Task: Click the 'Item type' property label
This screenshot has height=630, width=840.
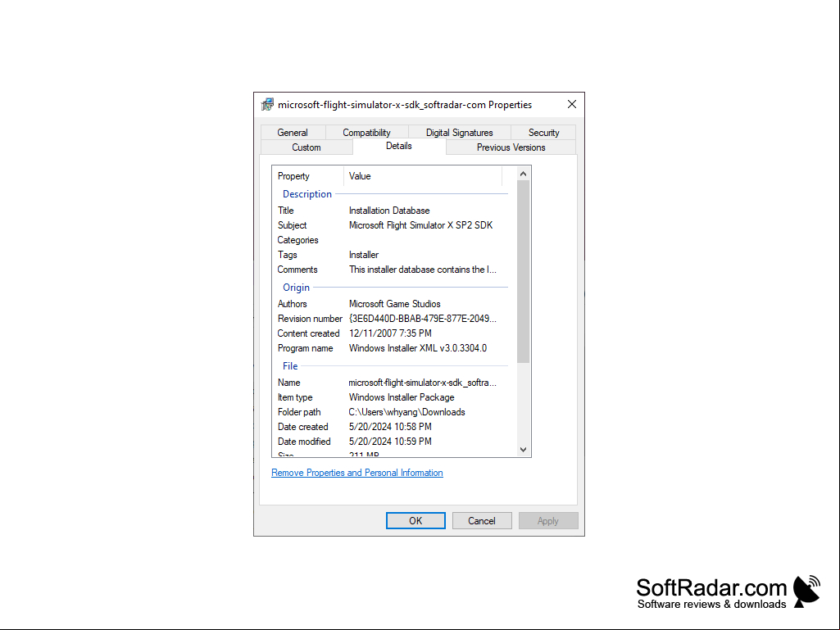Action: pos(295,397)
